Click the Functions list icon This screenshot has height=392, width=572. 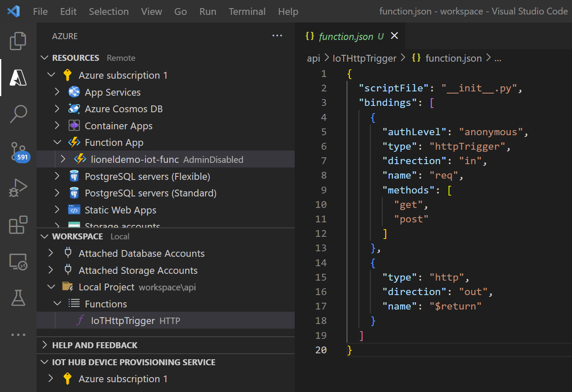click(74, 303)
